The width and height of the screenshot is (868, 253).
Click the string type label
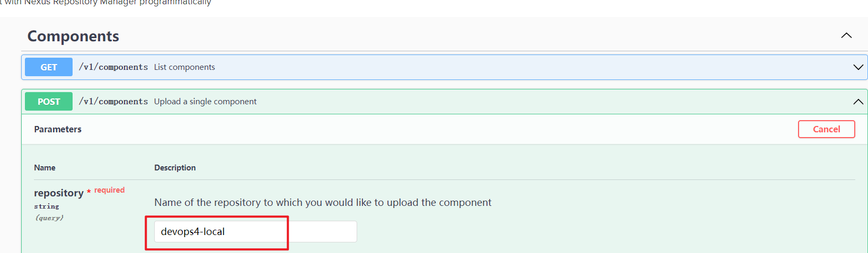(47, 206)
